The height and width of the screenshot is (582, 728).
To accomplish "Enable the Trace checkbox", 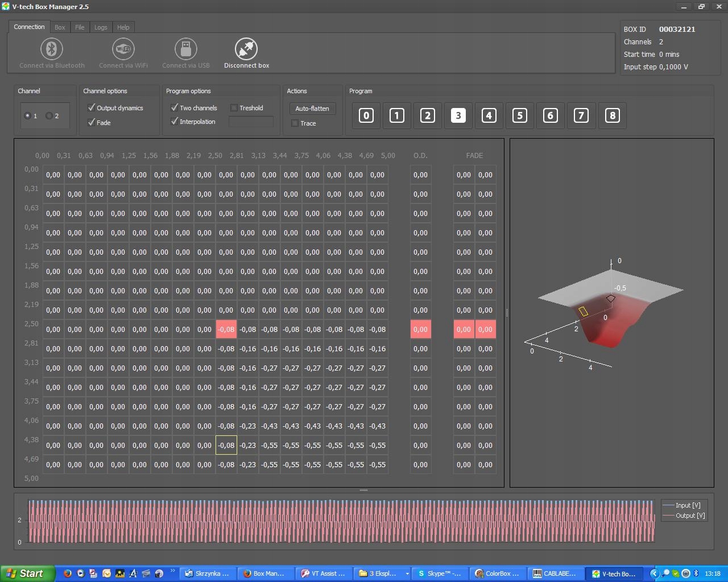I will 295,123.
